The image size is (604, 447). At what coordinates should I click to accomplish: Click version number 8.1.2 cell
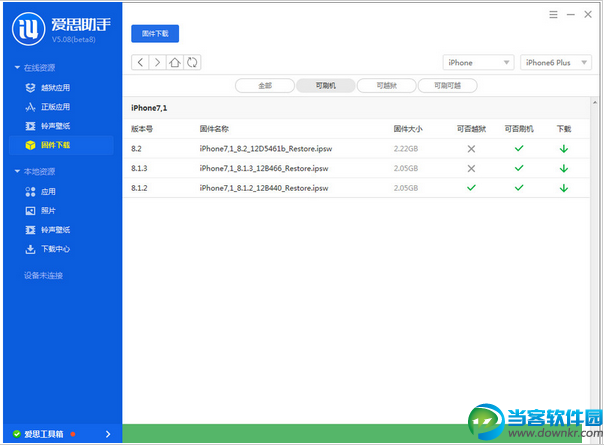point(139,188)
